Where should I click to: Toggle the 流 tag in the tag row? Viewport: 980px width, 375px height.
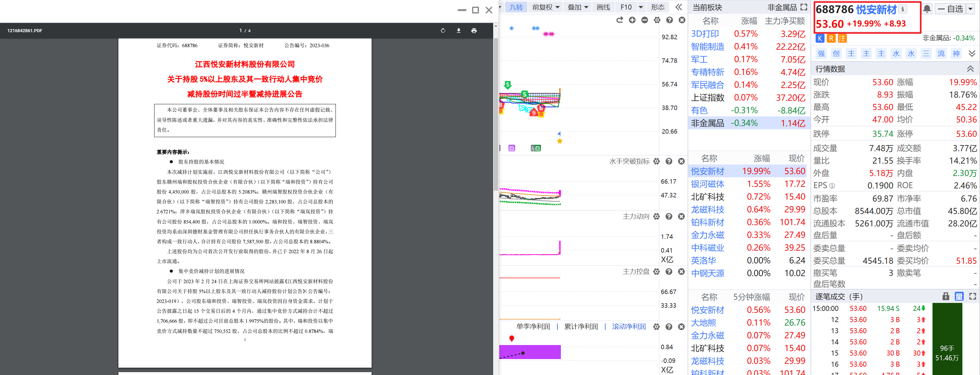(941, 54)
